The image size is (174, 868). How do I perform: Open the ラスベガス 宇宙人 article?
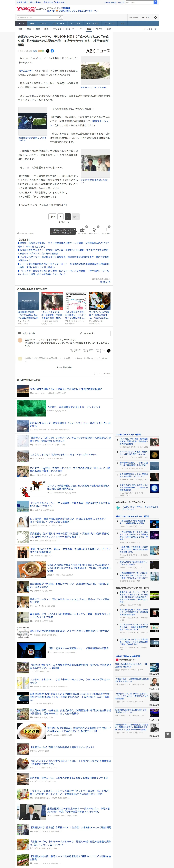point(66,389)
